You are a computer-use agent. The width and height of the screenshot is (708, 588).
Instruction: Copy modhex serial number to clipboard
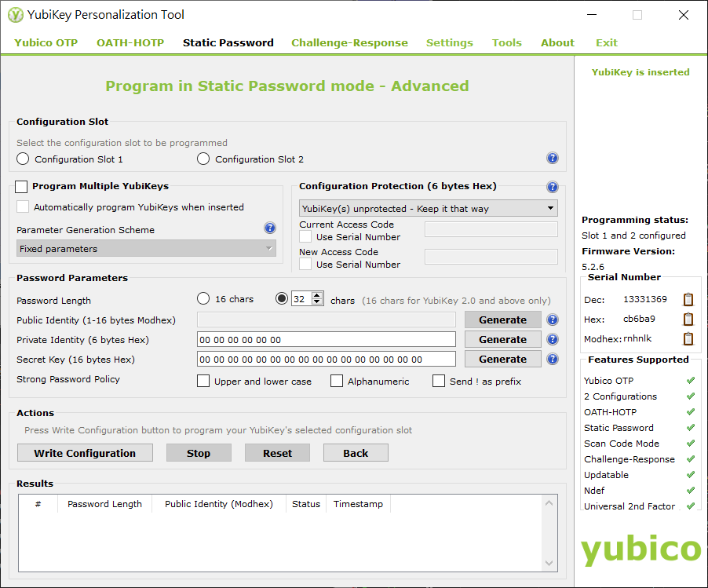click(x=688, y=338)
